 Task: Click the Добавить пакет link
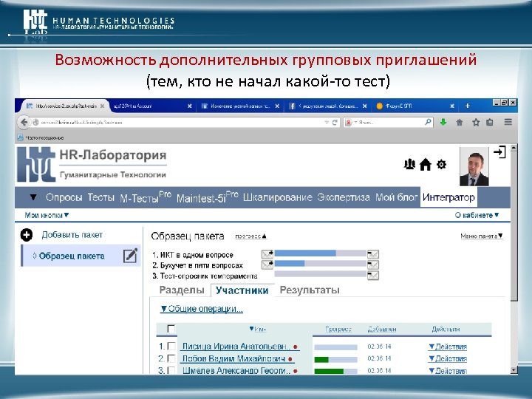click(x=72, y=235)
